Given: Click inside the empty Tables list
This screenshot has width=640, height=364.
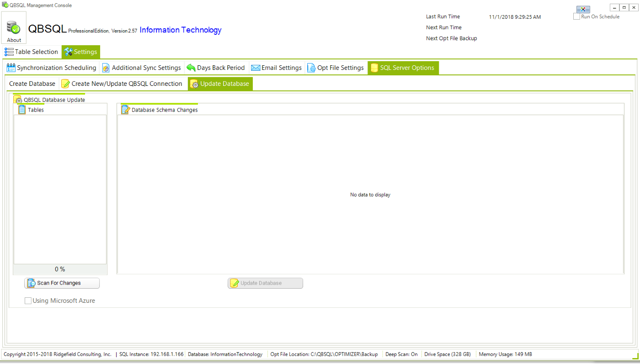Looking at the screenshot, I should (60, 190).
